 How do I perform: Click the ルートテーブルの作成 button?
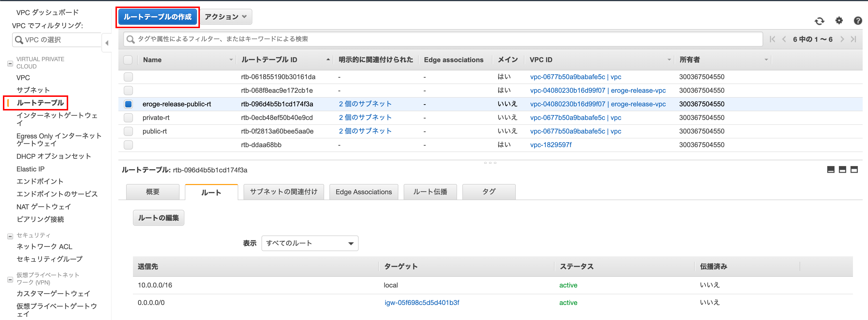[x=157, y=17]
